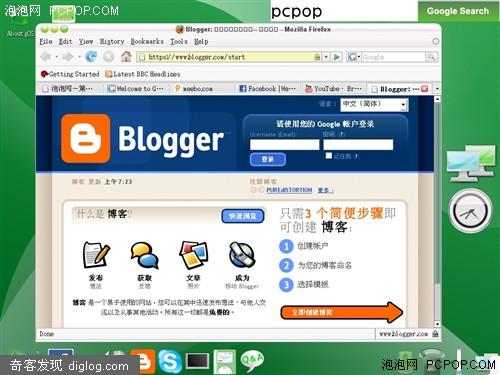Open the network computers desktop icon
Screen dimensions: 500x375
coord(471,163)
